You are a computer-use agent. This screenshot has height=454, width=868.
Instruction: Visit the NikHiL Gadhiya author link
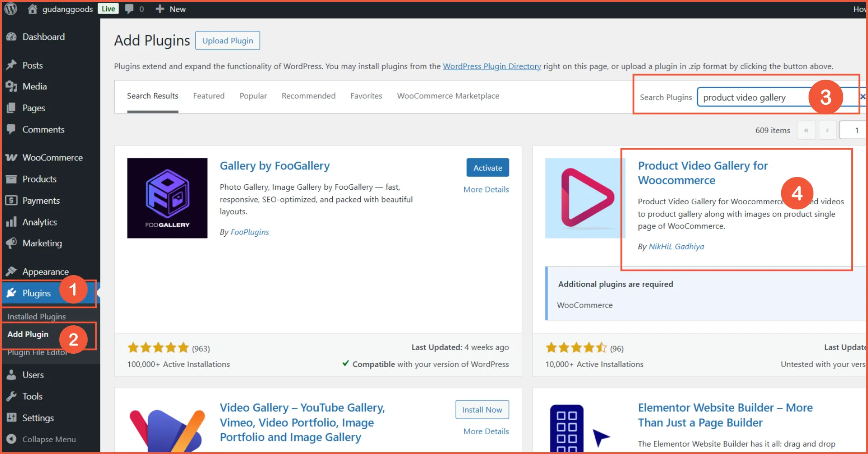tap(676, 247)
